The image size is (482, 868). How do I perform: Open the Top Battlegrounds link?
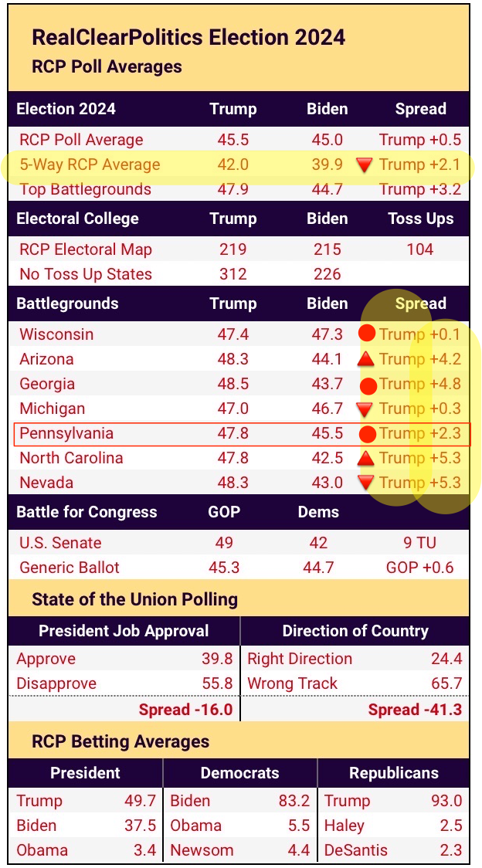click(x=85, y=189)
